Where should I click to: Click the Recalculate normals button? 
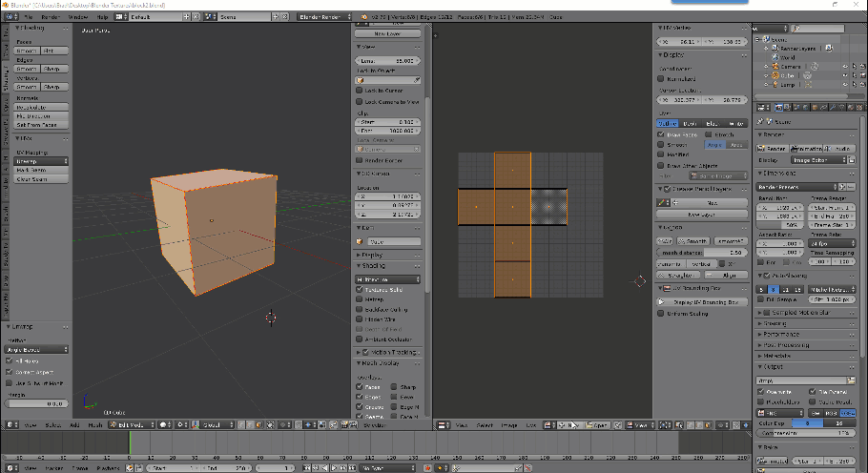point(41,108)
